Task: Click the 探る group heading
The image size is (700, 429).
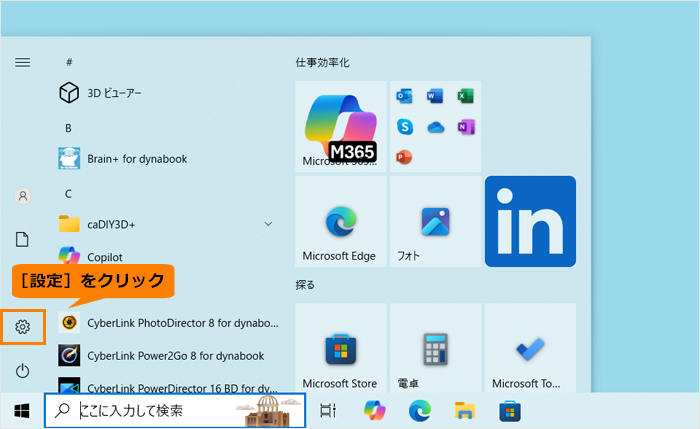Action: pos(305,285)
